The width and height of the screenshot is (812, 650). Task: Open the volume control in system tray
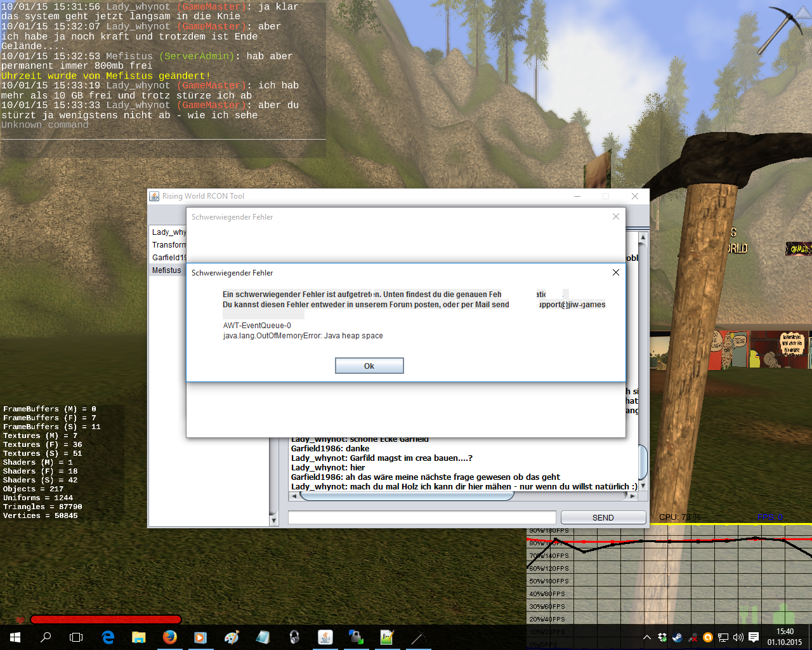[738, 637]
